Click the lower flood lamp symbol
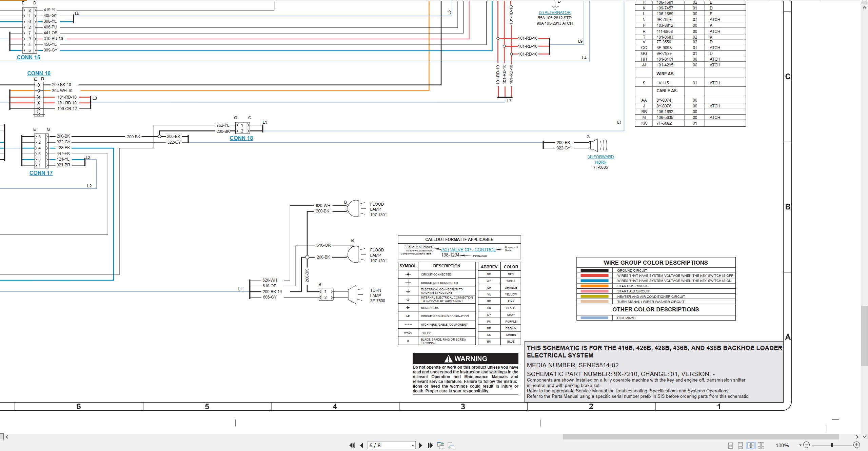This screenshot has width=868, height=451. pos(355,254)
